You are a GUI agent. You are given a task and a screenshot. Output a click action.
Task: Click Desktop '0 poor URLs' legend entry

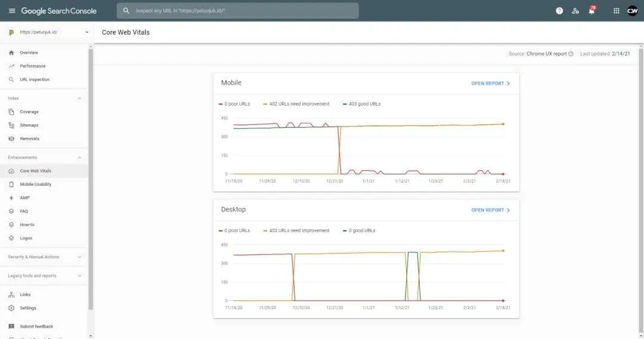click(234, 230)
